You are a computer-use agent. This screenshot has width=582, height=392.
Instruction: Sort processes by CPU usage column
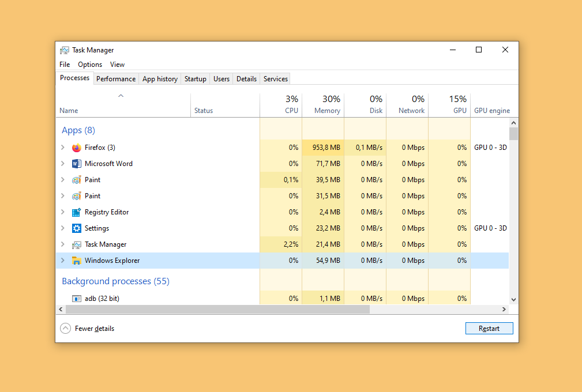pos(281,105)
